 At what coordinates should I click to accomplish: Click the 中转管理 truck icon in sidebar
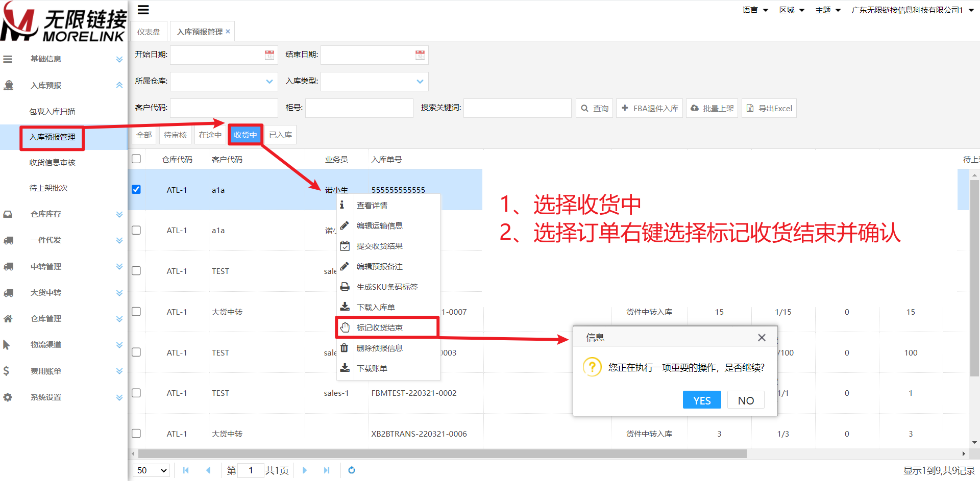[9, 266]
